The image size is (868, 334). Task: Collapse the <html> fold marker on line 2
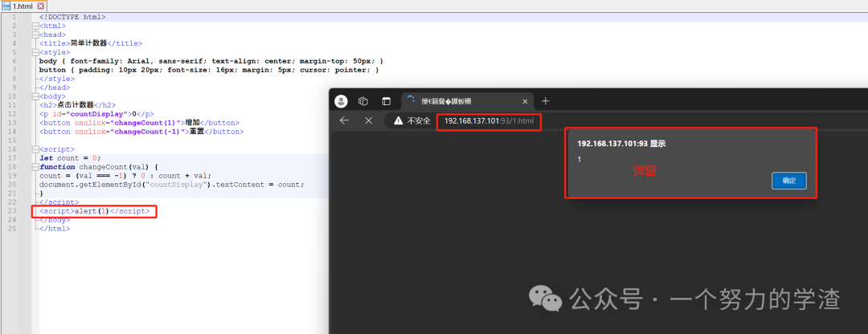click(x=35, y=26)
